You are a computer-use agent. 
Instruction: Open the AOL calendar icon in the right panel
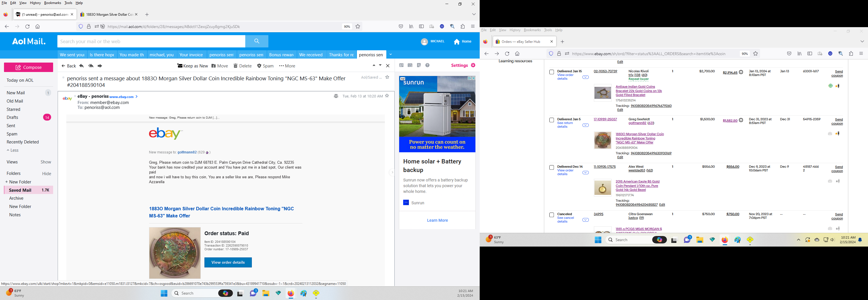tap(410, 65)
